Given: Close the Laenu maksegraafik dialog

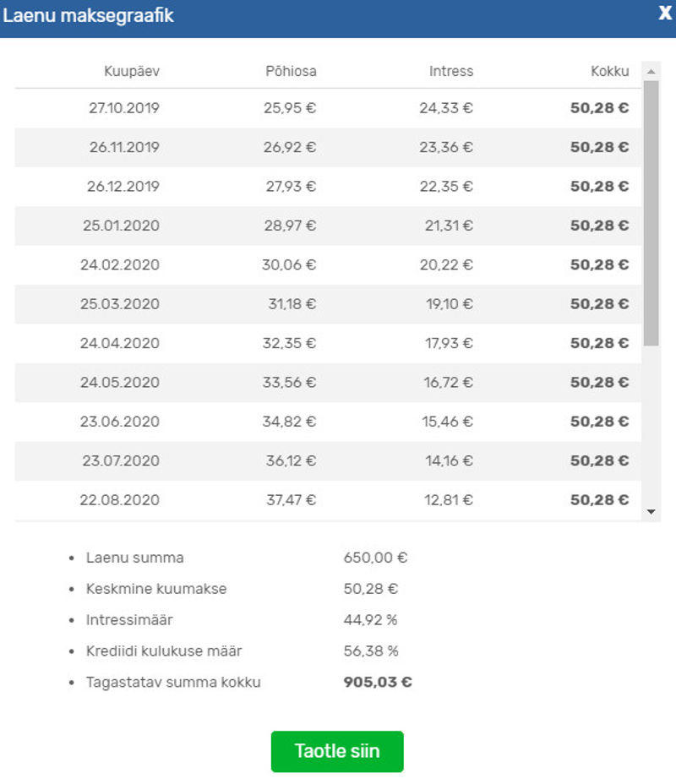Looking at the screenshot, I should pyautogui.click(x=665, y=13).
